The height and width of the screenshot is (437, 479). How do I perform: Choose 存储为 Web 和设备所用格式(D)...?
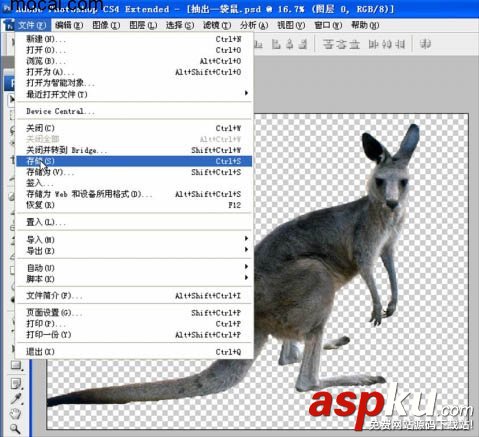[x=134, y=194]
